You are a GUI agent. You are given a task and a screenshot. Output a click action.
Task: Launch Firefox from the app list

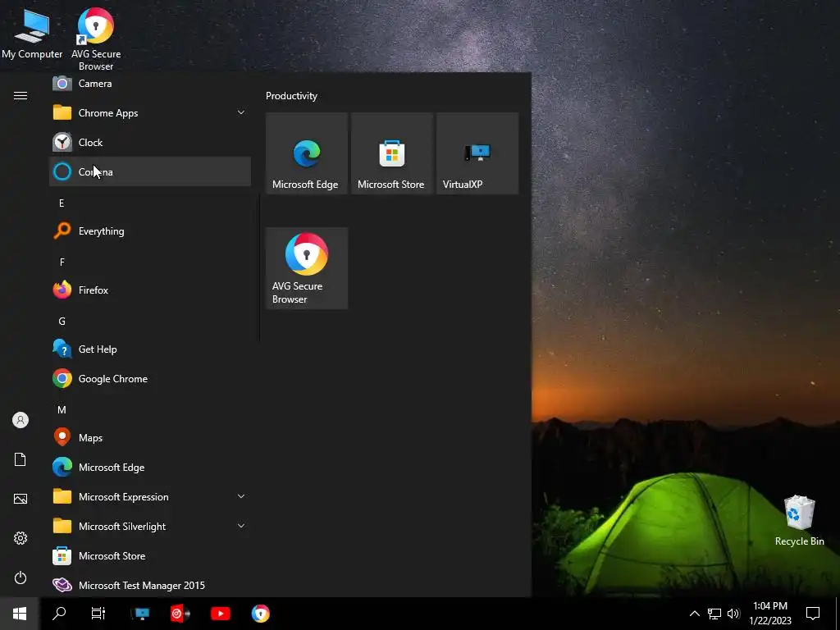pos(150,290)
